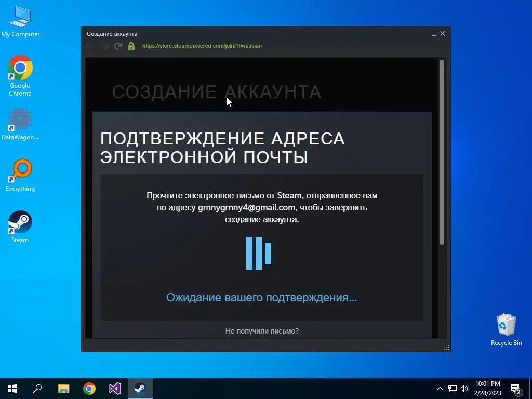
Task: Click the line containing grnnygrnny4@gmail.com
Action: 262,207
